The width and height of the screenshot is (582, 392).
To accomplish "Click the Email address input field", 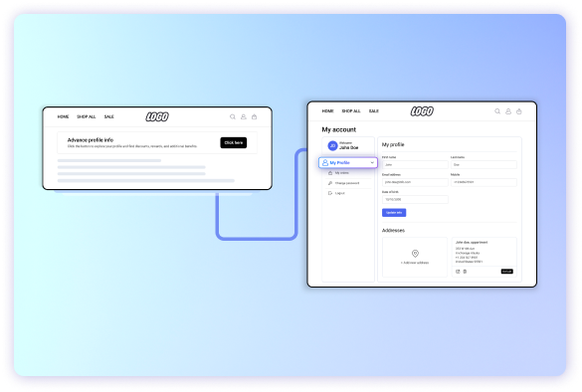I will tap(415, 182).
